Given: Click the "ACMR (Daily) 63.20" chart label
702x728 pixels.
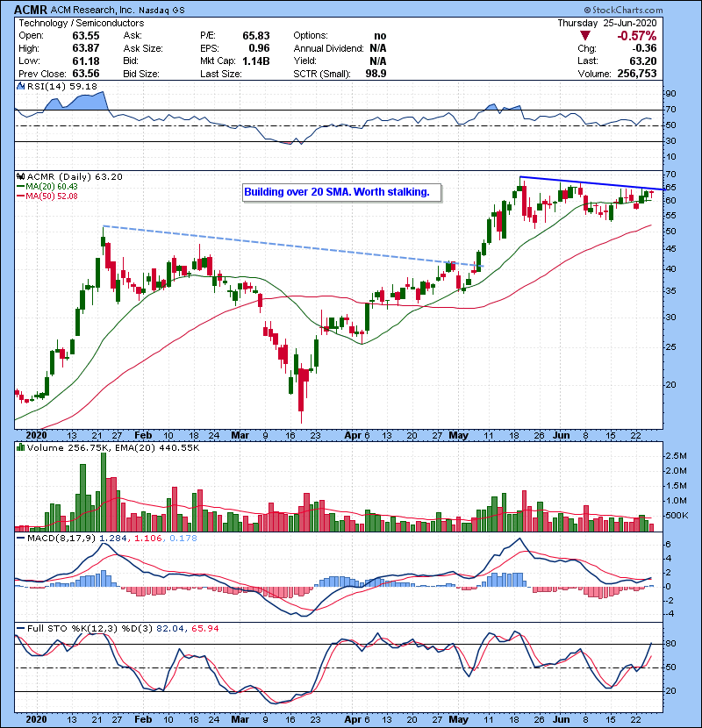Looking at the screenshot, I should [x=75, y=176].
